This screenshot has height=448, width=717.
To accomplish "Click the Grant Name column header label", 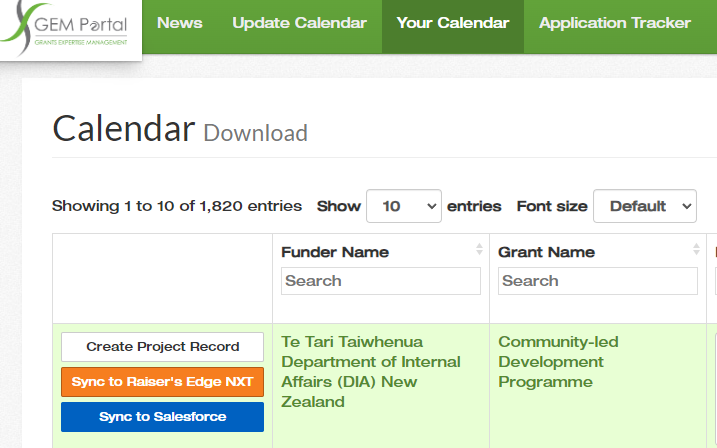I will (x=546, y=252).
